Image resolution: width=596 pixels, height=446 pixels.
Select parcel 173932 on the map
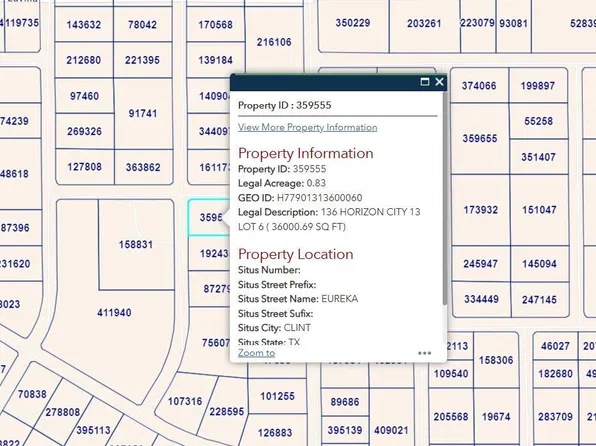coord(480,210)
